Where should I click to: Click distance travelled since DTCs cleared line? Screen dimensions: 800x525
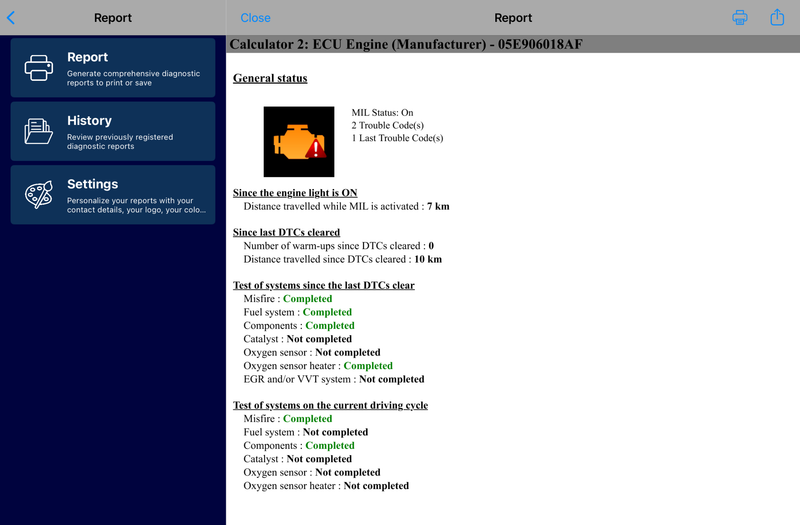(342, 259)
